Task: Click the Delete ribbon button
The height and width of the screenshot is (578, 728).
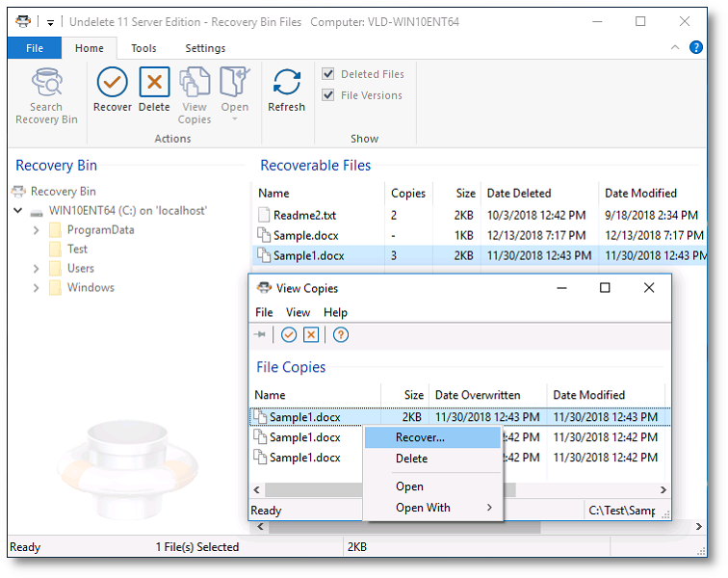Action: tap(154, 90)
